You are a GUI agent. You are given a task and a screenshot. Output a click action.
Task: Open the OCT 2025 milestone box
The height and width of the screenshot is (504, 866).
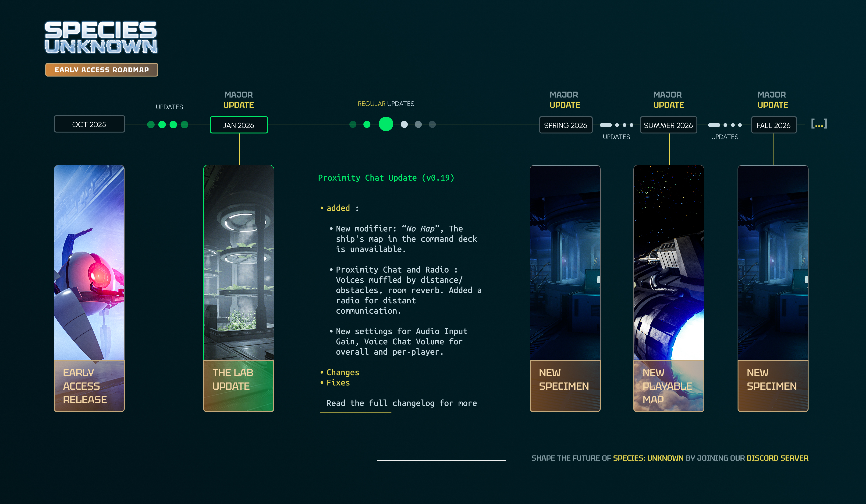click(x=89, y=124)
